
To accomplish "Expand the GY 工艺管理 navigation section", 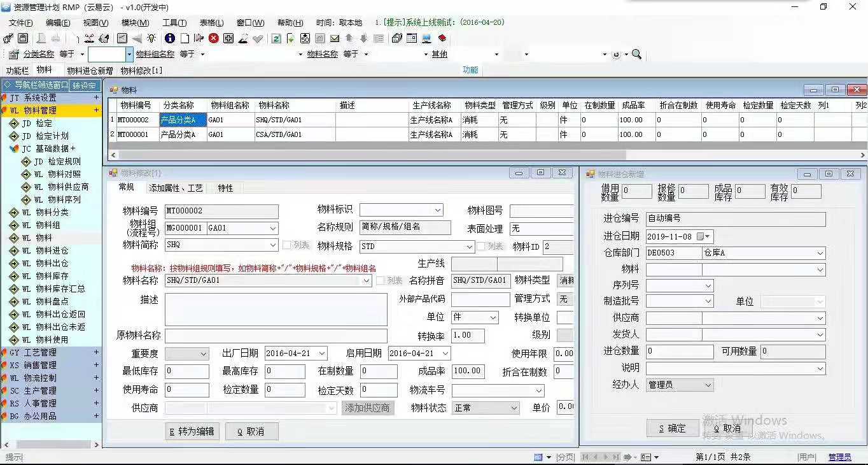I will [97, 352].
